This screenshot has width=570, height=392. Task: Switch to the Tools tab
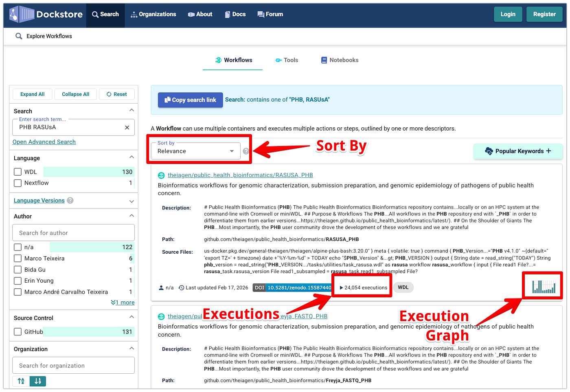click(287, 60)
